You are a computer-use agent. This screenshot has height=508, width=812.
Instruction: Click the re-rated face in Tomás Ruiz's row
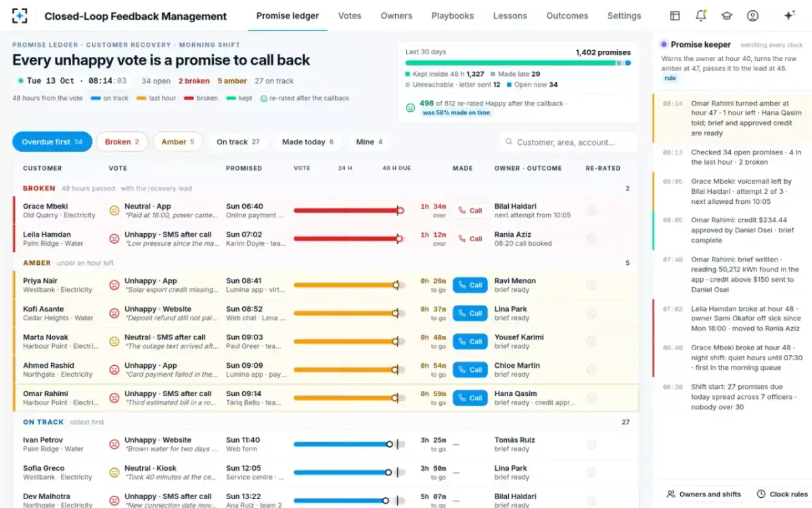pyautogui.click(x=591, y=444)
